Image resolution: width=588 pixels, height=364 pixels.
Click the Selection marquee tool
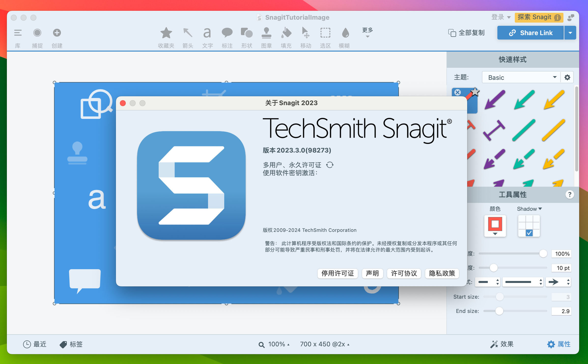click(x=325, y=33)
